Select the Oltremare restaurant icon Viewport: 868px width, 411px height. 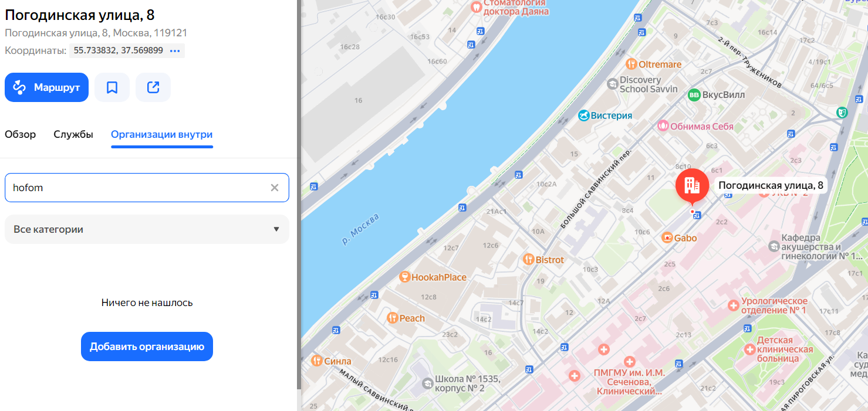(631, 64)
